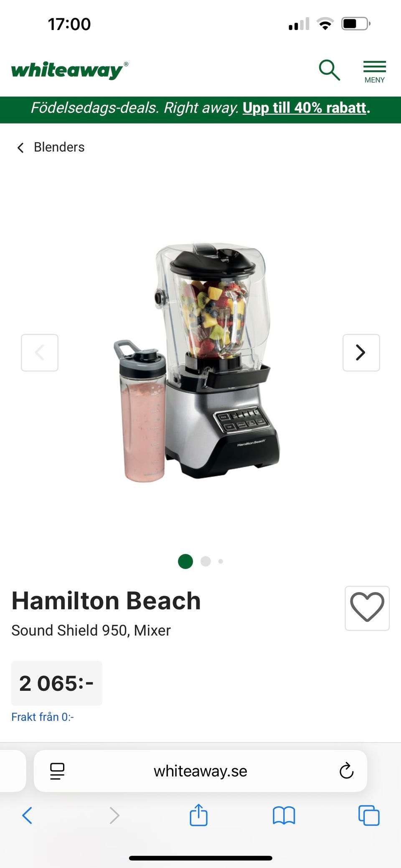Select the first carousel dot
This screenshot has width=401, height=868.
coord(185,561)
